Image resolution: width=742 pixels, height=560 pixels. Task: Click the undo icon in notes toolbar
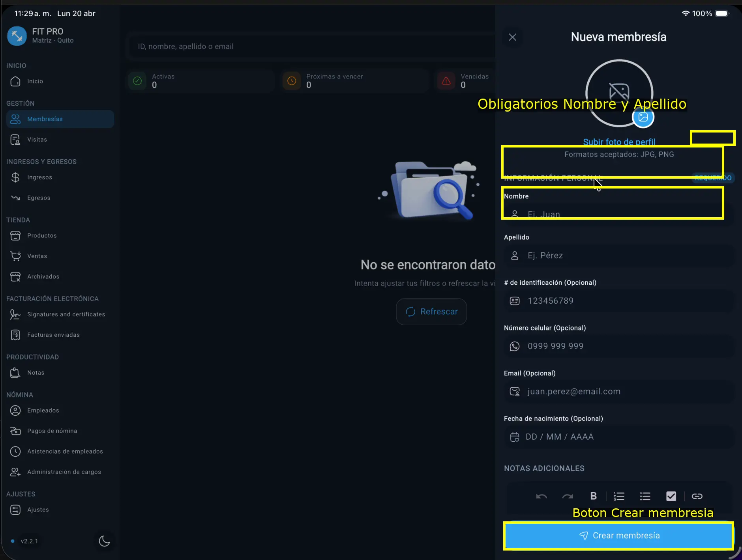click(x=542, y=496)
